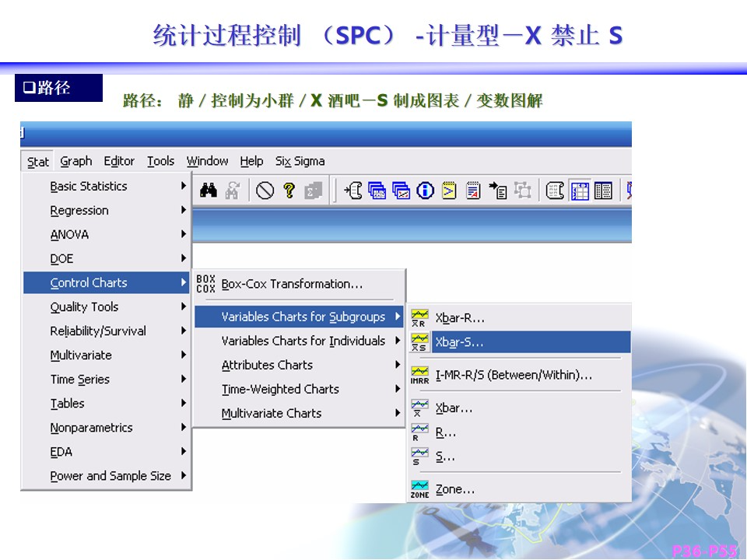Click the binoculars Find icon

pos(209,191)
